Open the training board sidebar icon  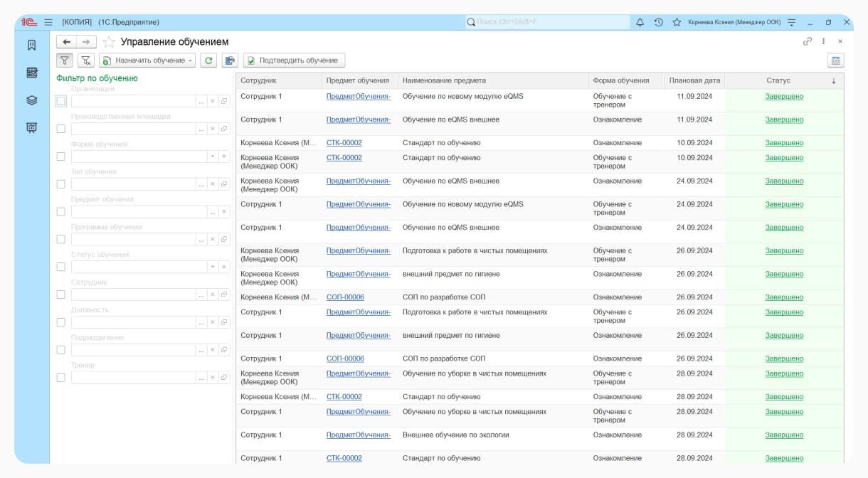31,128
